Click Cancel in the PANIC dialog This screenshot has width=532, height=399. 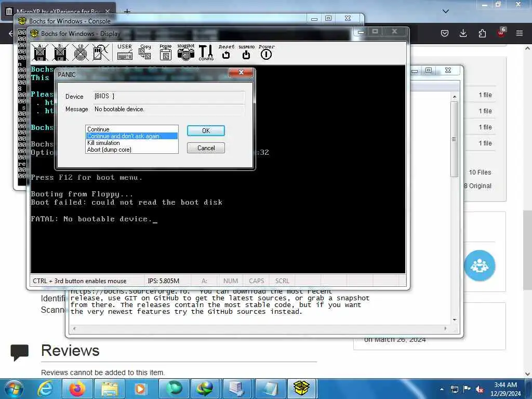pyautogui.click(x=206, y=148)
